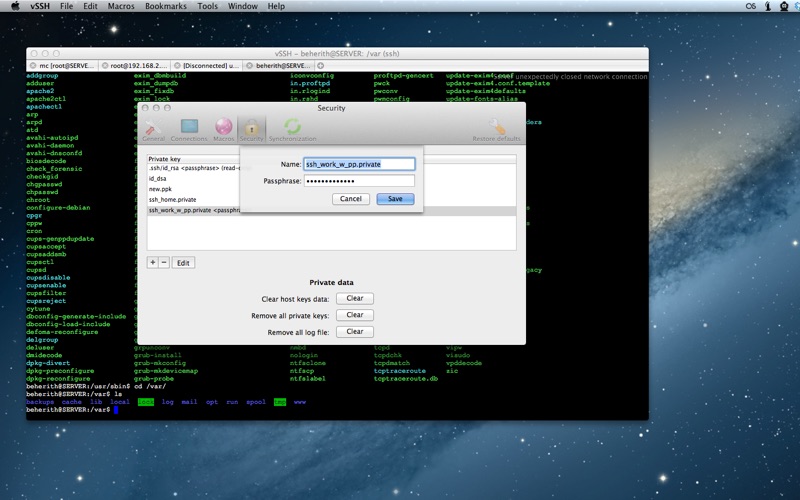Open the Macros menu in menu bar

click(121, 6)
